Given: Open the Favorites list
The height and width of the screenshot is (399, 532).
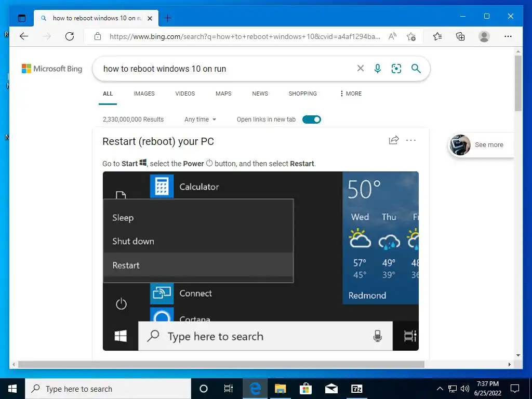Looking at the screenshot, I should pyautogui.click(x=437, y=36).
